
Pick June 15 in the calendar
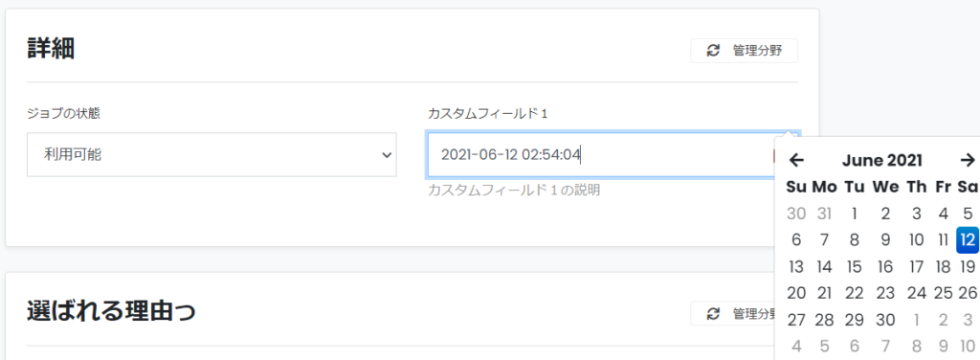coord(854,267)
